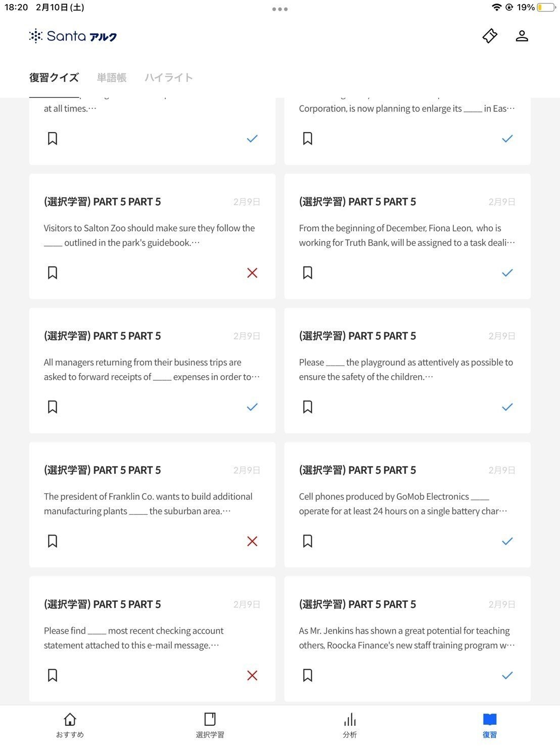Bookmark the Fiona Leon Truth Bank question
560x747 pixels.
pyautogui.click(x=308, y=273)
